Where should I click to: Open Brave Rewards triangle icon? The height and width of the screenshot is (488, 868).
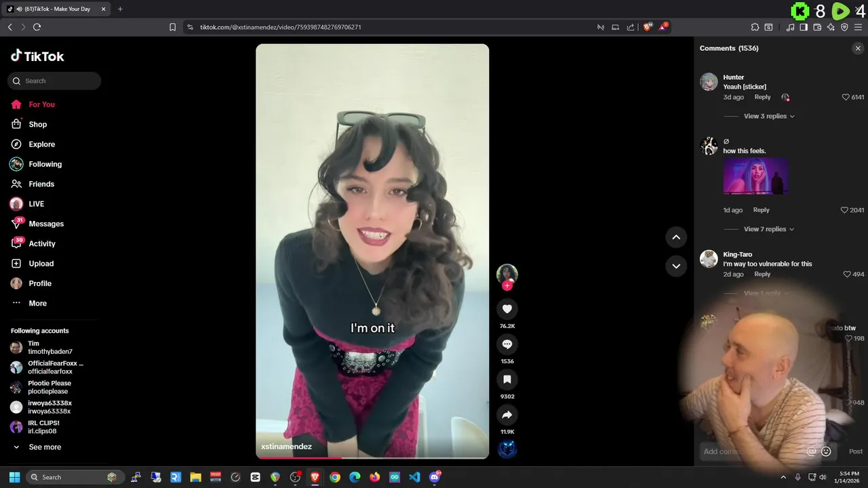[x=664, y=27]
